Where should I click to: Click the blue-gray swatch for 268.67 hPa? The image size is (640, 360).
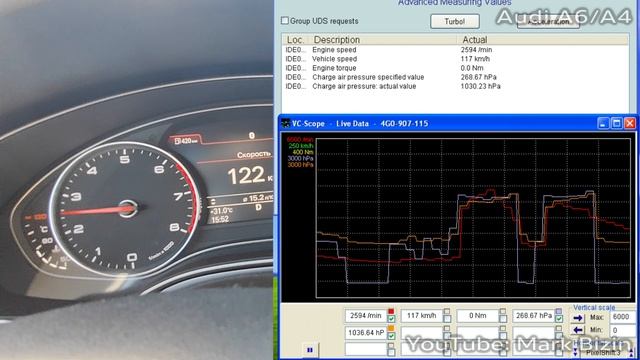(559, 311)
